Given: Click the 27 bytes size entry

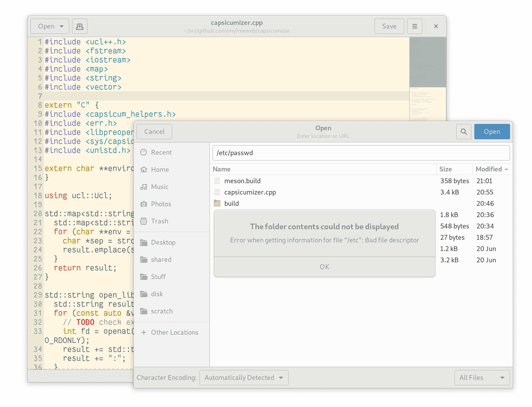Looking at the screenshot, I should 452,237.
